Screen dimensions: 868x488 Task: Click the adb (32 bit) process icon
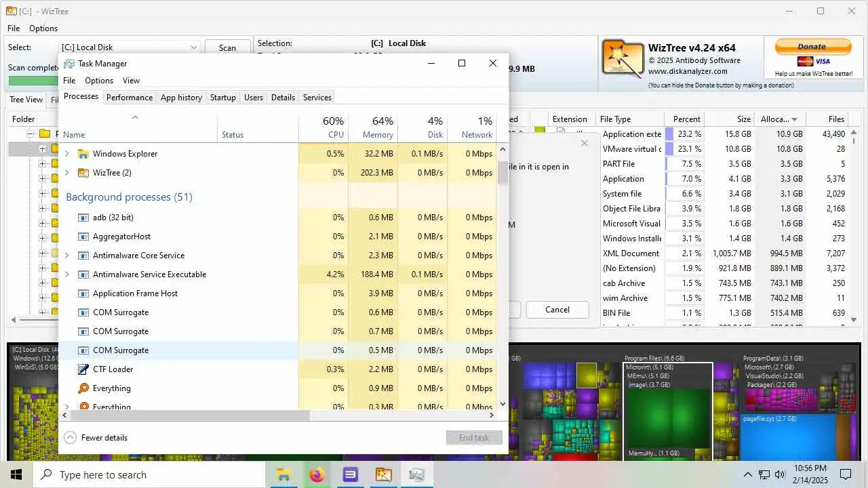coord(83,218)
